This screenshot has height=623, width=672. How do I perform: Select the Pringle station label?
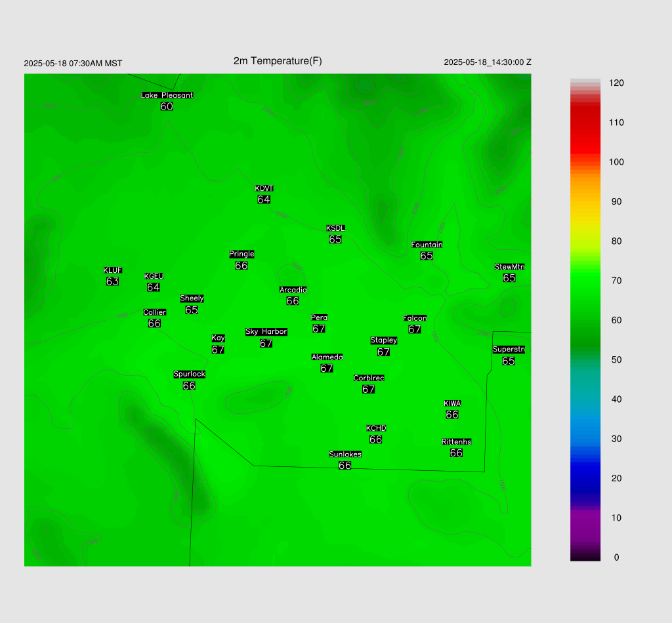[241, 254]
